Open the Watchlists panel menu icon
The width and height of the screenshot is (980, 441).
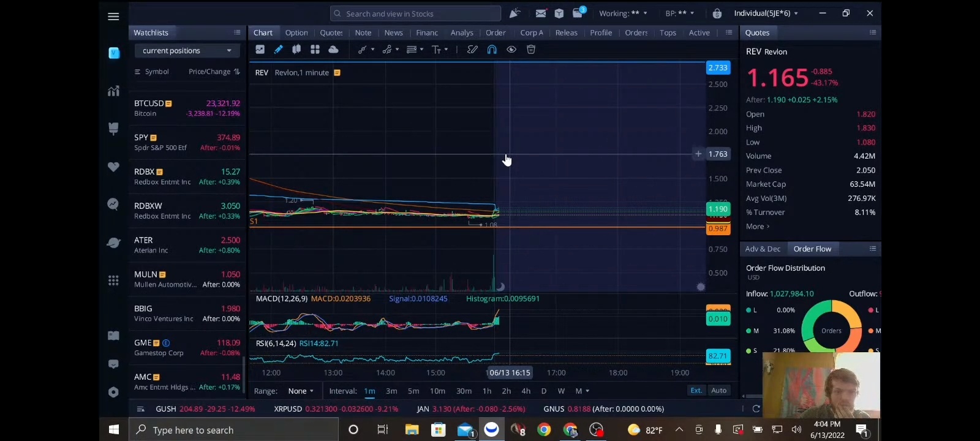point(237,32)
